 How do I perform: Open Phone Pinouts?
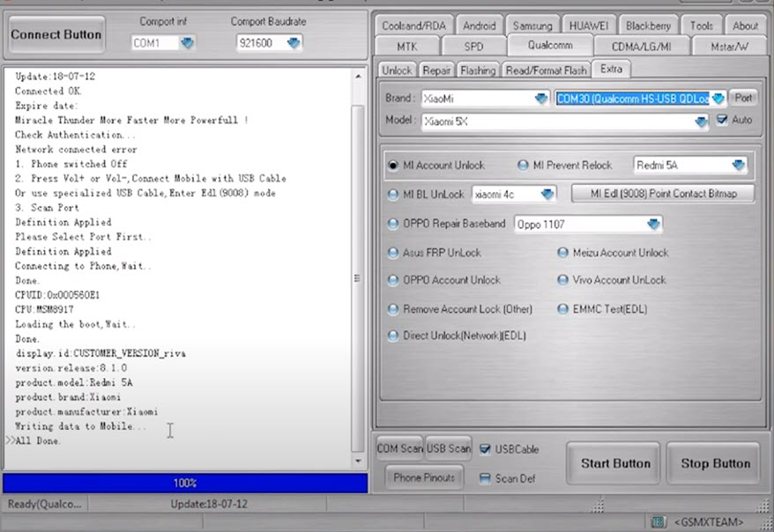[x=424, y=477]
